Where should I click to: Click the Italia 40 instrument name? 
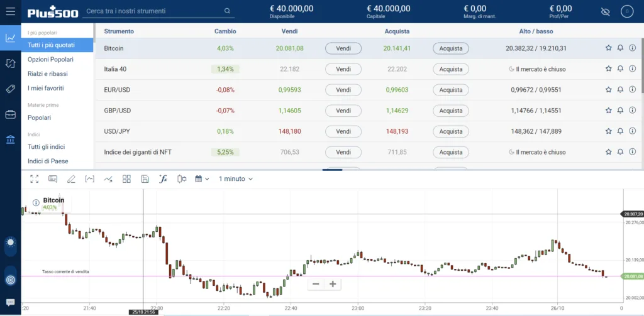click(x=116, y=69)
